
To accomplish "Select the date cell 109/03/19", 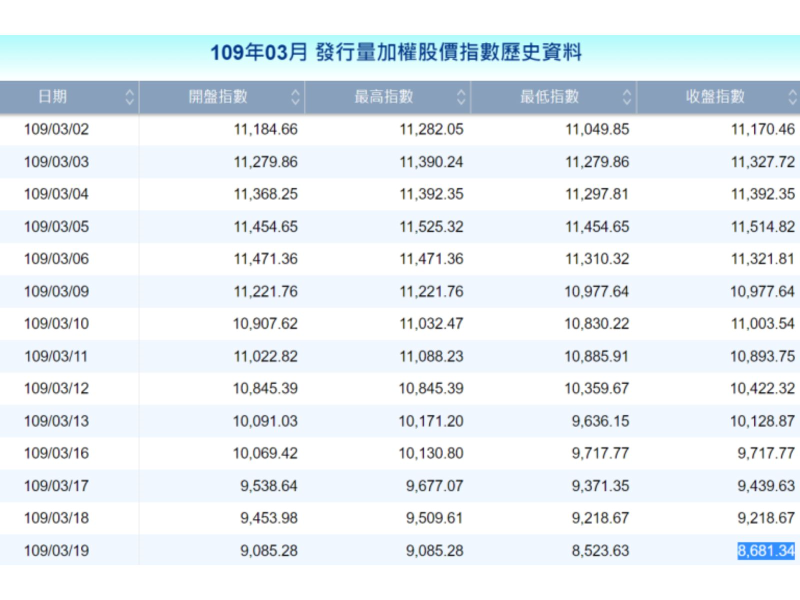I will click(x=56, y=550).
